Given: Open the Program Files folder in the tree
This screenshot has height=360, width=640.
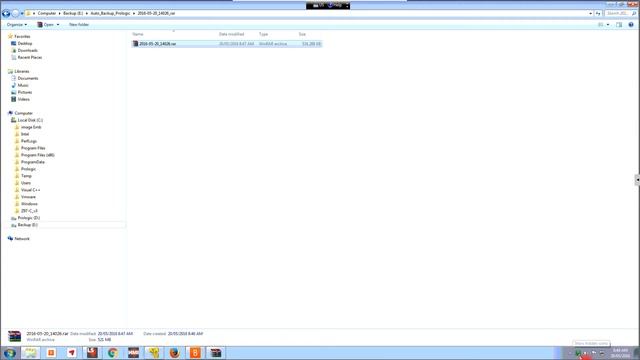Looking at the screenshot, I should (x=33, y=148).
